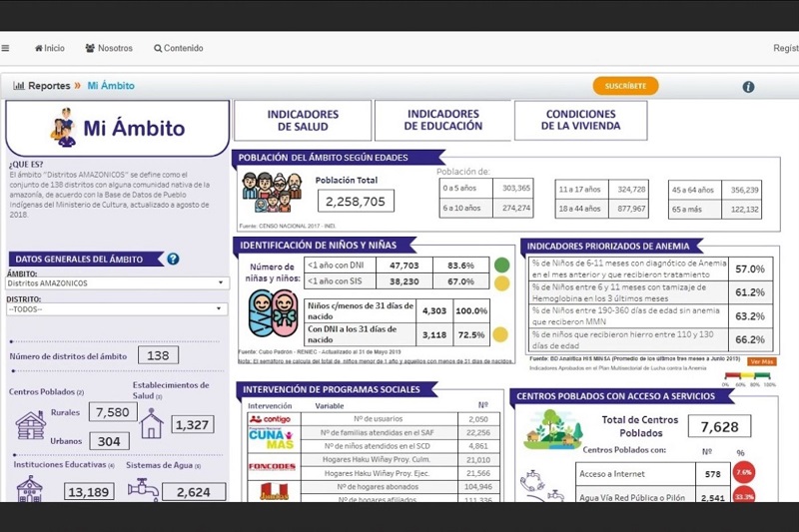Open the Nosotros menu item
This screenshot has height=532, width=799.
(x=109, y=48)
